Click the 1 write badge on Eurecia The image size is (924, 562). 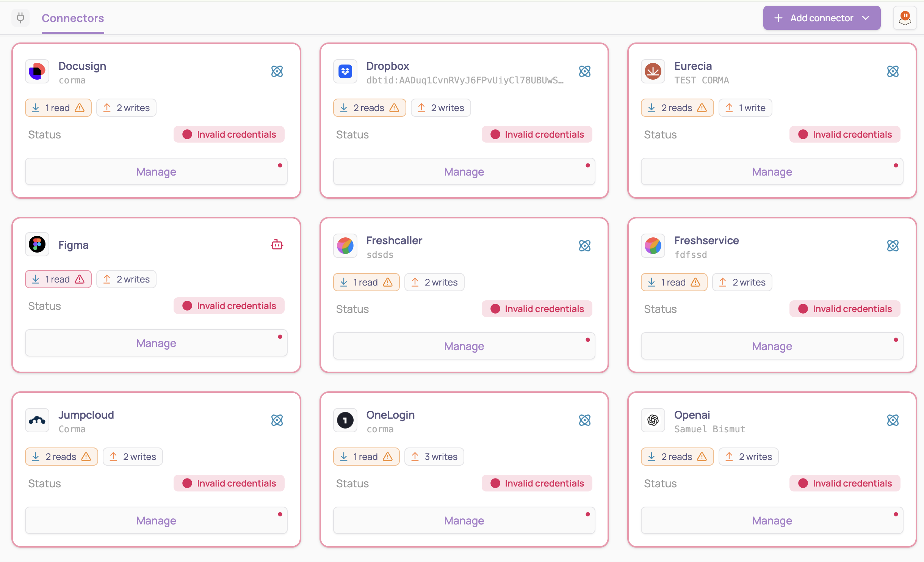tap(745, 108)
